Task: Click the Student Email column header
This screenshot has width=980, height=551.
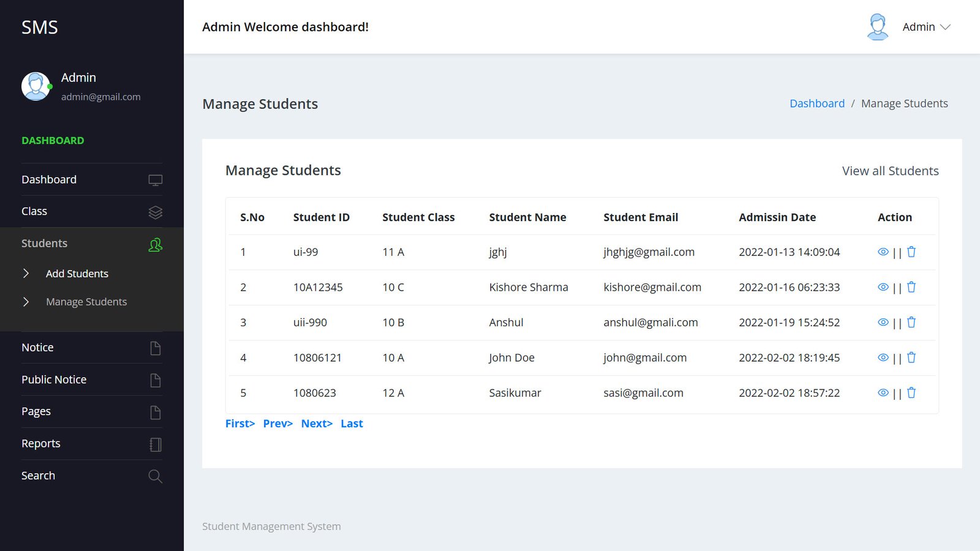Action: coord(641,217)
